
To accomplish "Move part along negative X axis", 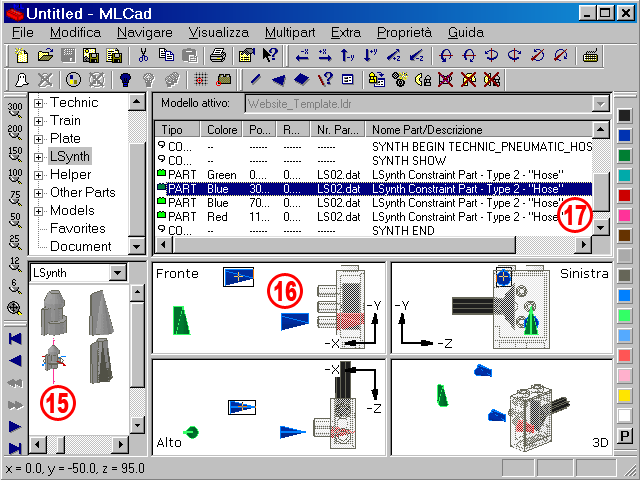I will pos(302,55).
